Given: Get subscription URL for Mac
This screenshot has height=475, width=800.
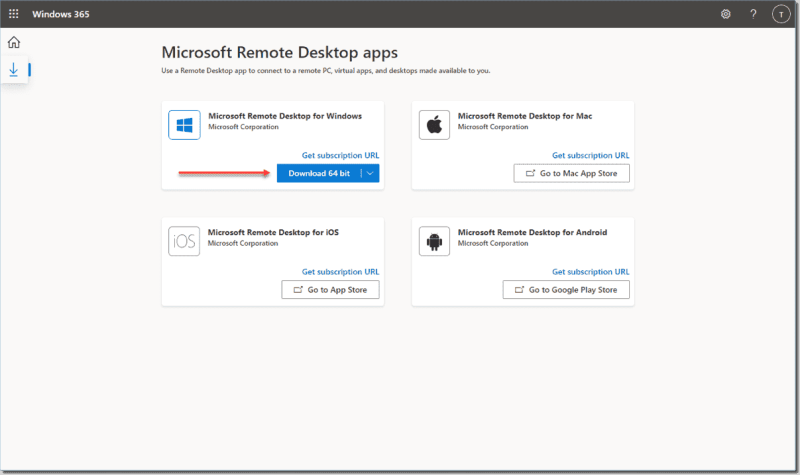Looking at the screenshot, I should (x=590, y=156).
